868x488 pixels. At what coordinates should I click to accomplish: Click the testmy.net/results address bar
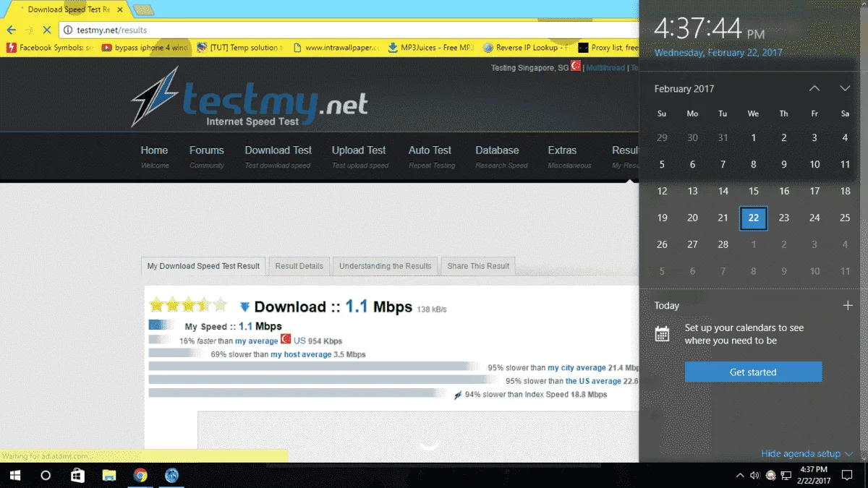(x=347, y=30)
